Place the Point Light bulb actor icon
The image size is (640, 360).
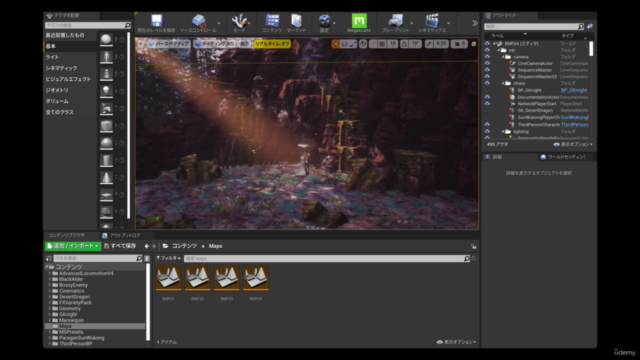pyautogui.click(x=106, y=91)
